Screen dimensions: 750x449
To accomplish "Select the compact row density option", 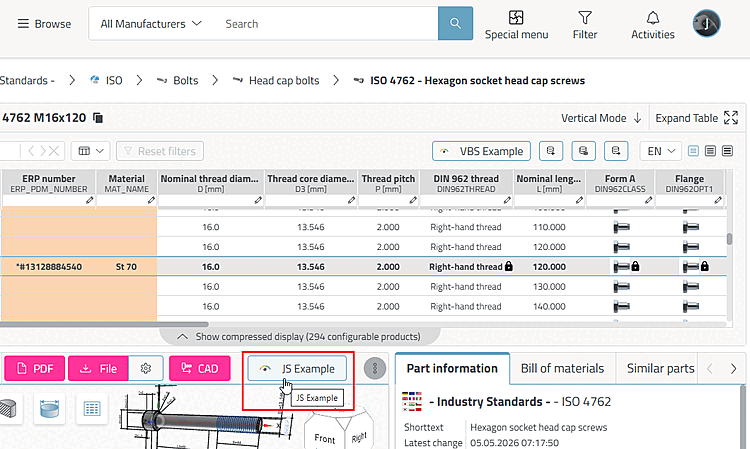I will [693, 151].
